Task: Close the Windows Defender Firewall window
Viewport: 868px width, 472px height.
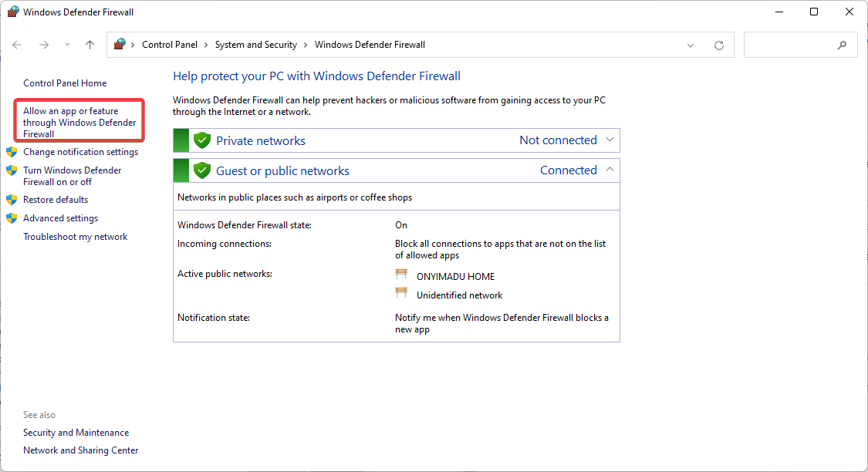Action: tap(849, 12)
